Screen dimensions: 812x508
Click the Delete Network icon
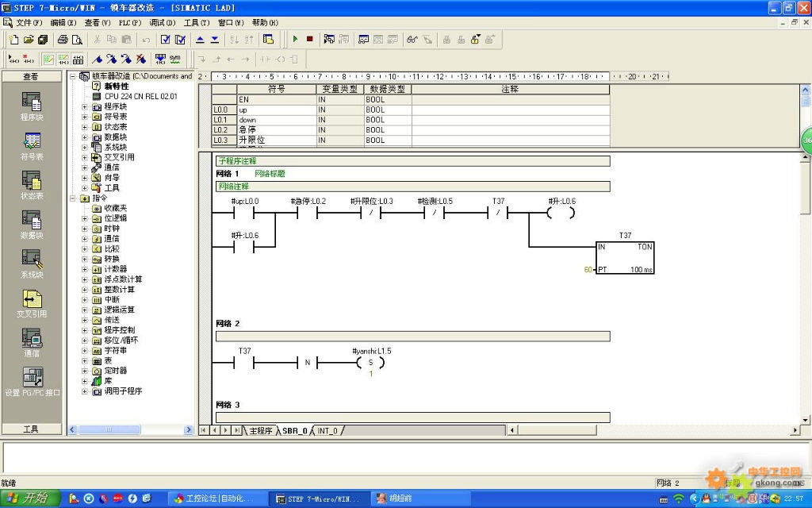coord(29,60)
